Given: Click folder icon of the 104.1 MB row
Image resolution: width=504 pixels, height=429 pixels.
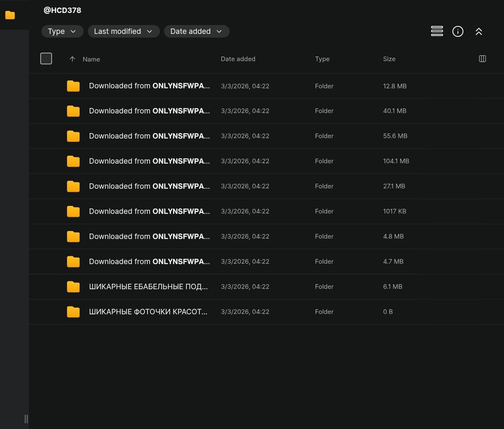Looking at the screenshot, I should coord(73,161).
